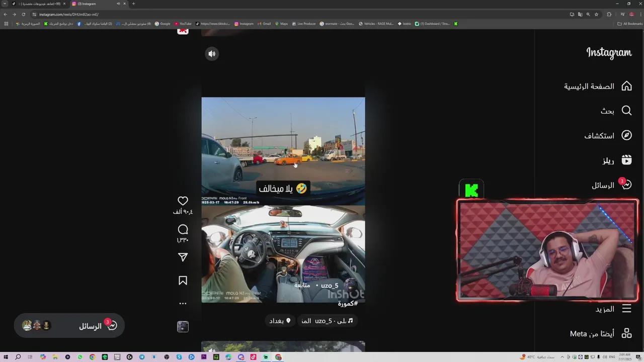Open uzo_5 original audio chip

click(x=327, y=321)
